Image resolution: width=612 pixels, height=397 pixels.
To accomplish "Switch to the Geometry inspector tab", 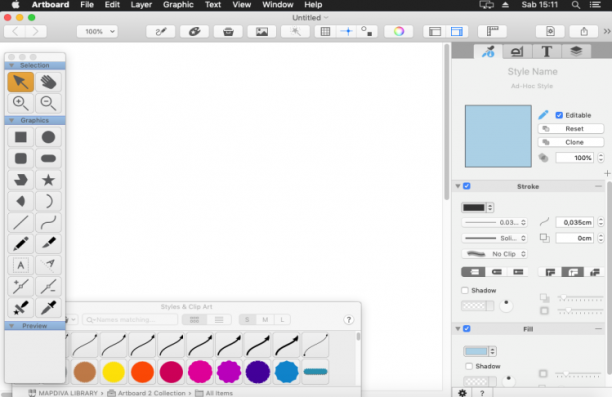I will click(517, 51).
